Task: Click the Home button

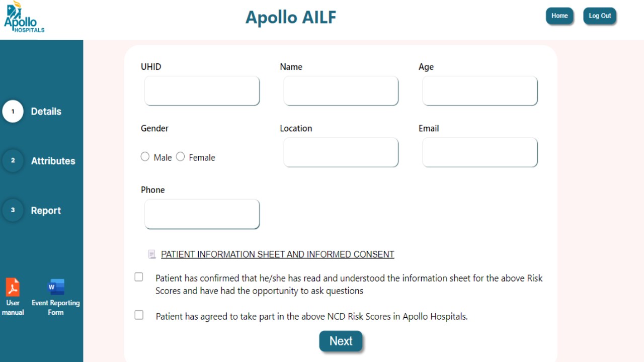Action: tap(559, 16)
